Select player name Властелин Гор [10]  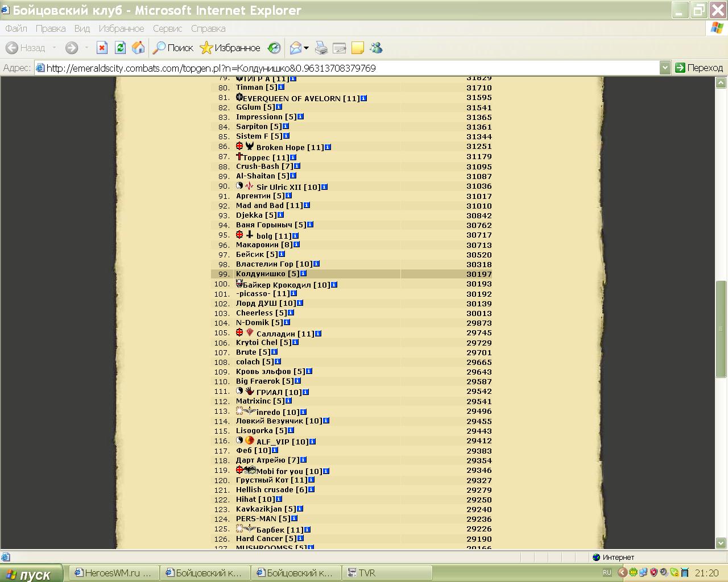[274, 264]
